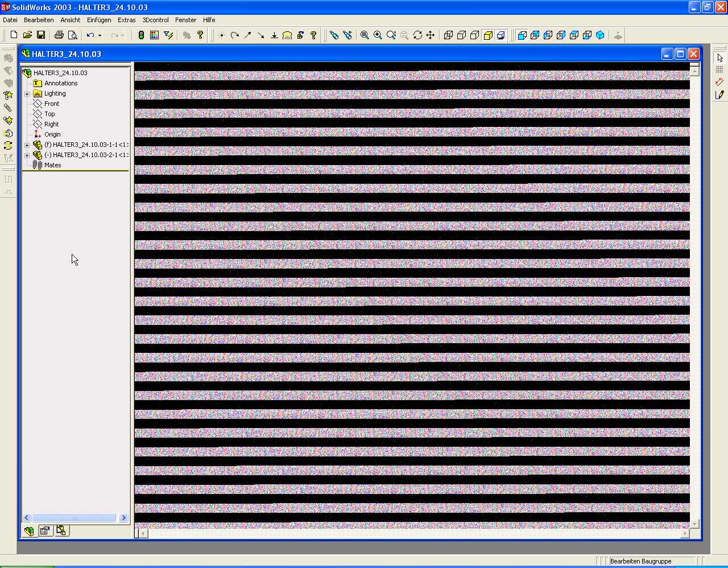The image size is (728, 568).
Task: Click the rotate view icon
Action: [417, 35]
